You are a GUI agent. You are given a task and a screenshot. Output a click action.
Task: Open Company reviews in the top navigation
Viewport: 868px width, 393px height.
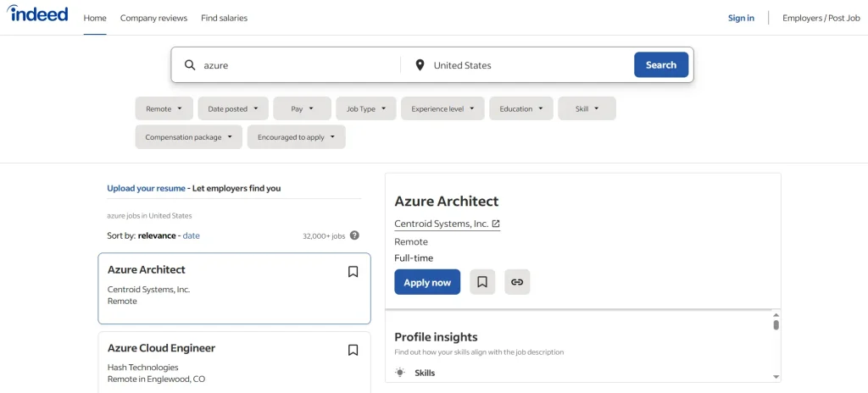click(154, 18)
